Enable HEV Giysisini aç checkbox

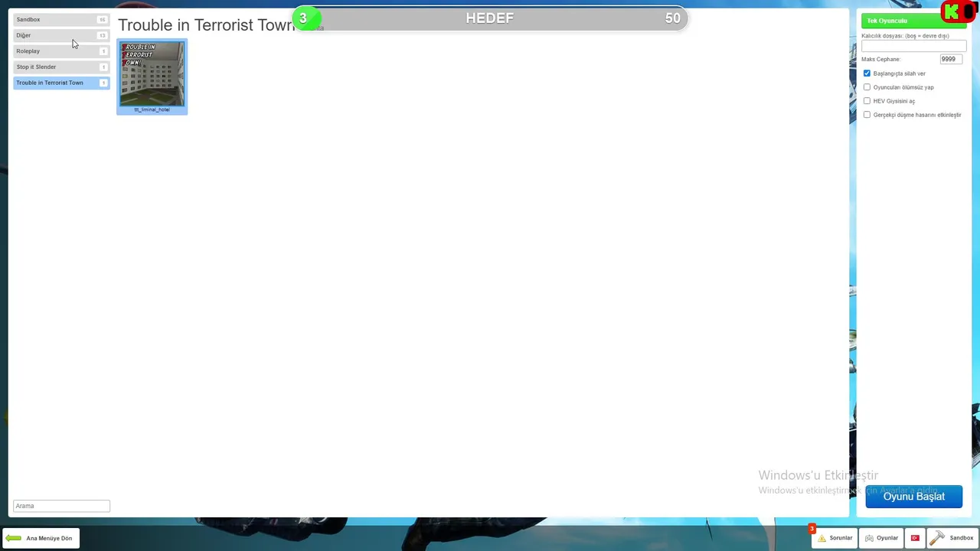867,101
